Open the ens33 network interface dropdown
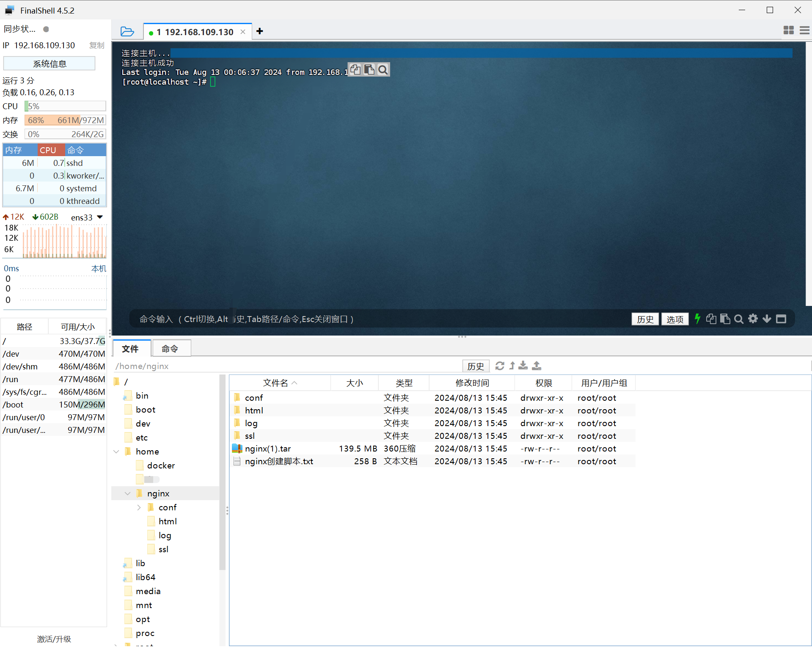The width and height of the screenshot is (812, 647). point(100,217)
